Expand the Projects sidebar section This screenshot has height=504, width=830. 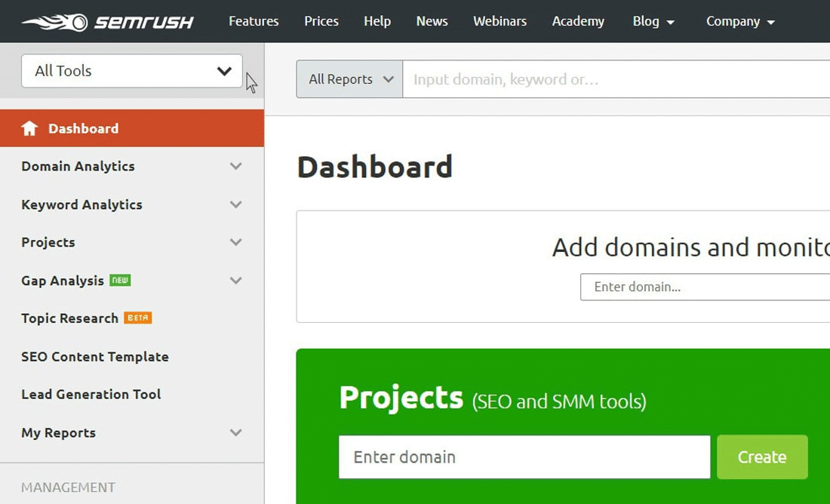[236, 242]
